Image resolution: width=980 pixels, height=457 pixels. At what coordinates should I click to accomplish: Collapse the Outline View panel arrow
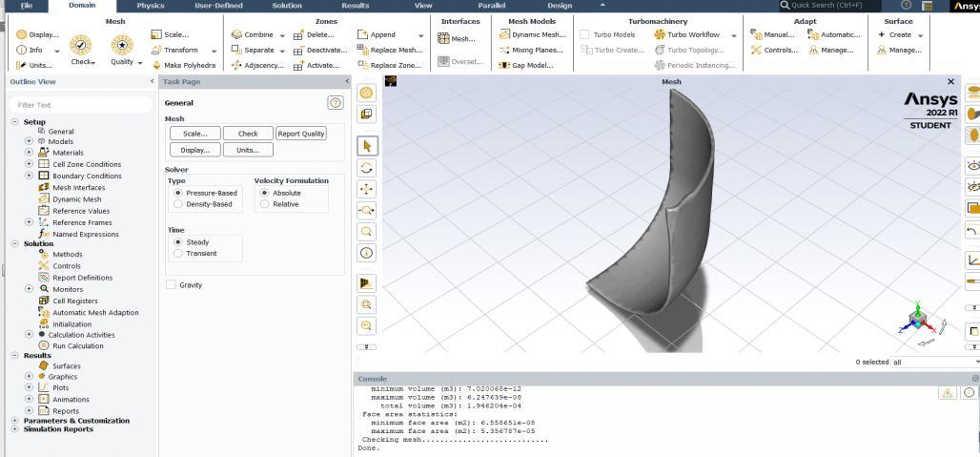(152, 82)
